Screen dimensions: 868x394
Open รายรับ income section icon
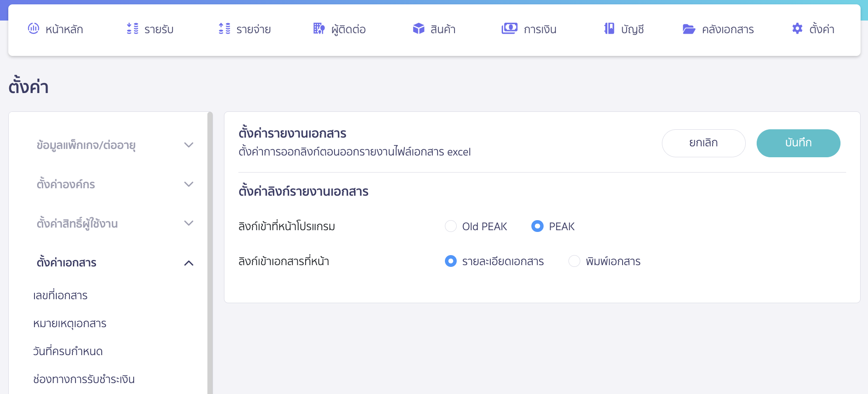pyautogui.click(x=131, y=29)
